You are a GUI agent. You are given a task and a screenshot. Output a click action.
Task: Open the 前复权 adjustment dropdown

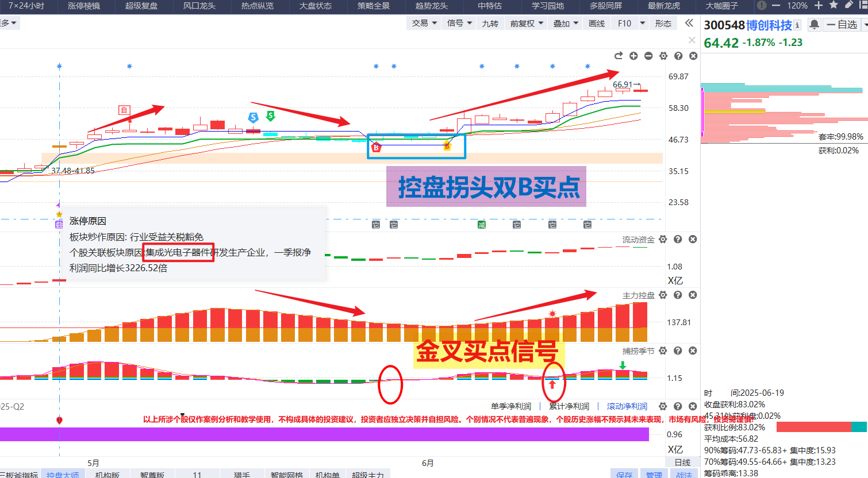tap(527, 24)
